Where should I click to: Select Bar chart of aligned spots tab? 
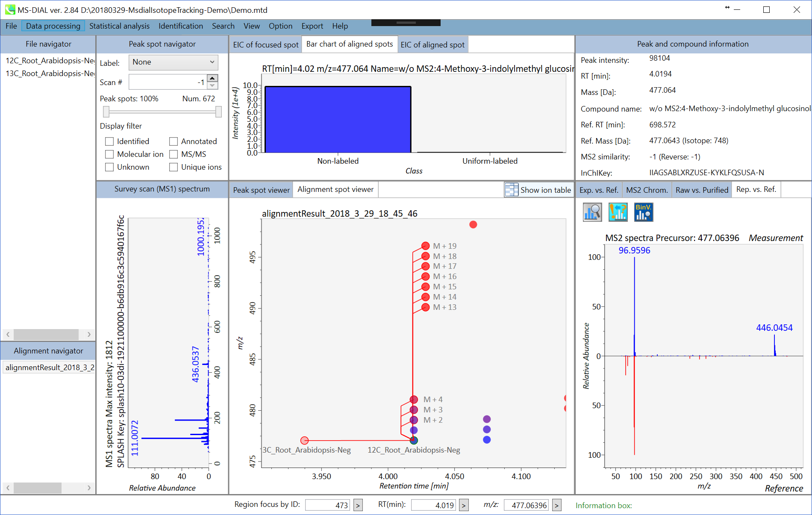(350, 44)
